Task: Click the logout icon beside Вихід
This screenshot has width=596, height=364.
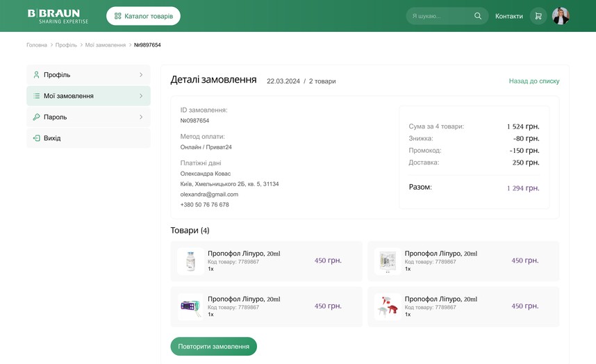Action: pos(36,138)
